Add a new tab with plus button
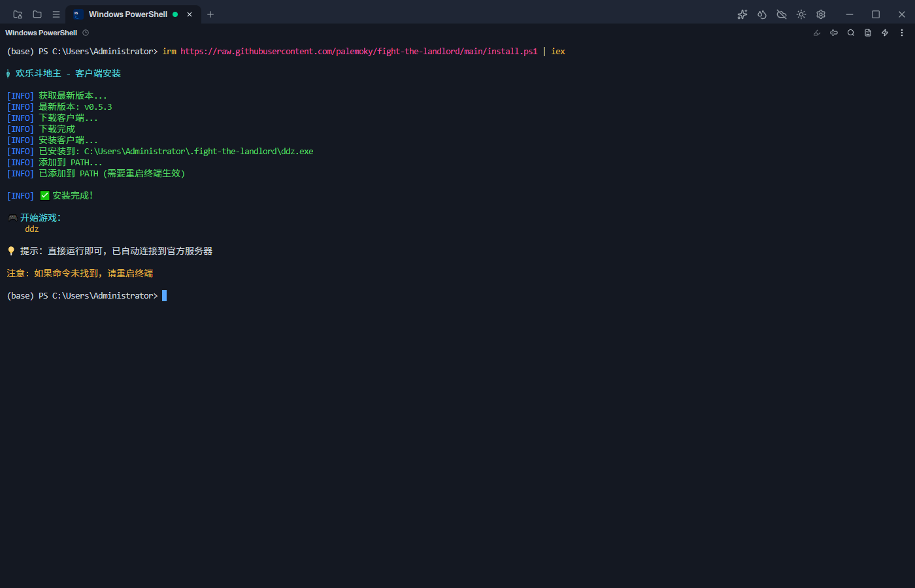Viewport: 915px width, 588px height. (210, 14)
